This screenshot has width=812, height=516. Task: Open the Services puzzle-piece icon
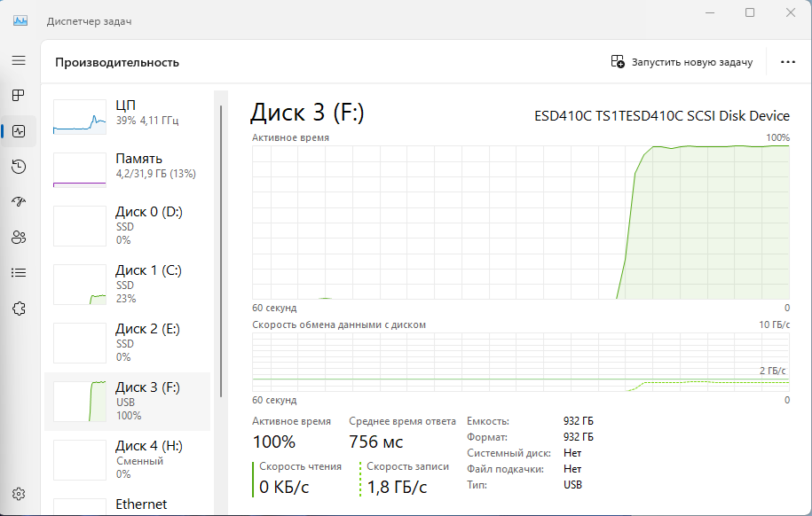[19, 309]
